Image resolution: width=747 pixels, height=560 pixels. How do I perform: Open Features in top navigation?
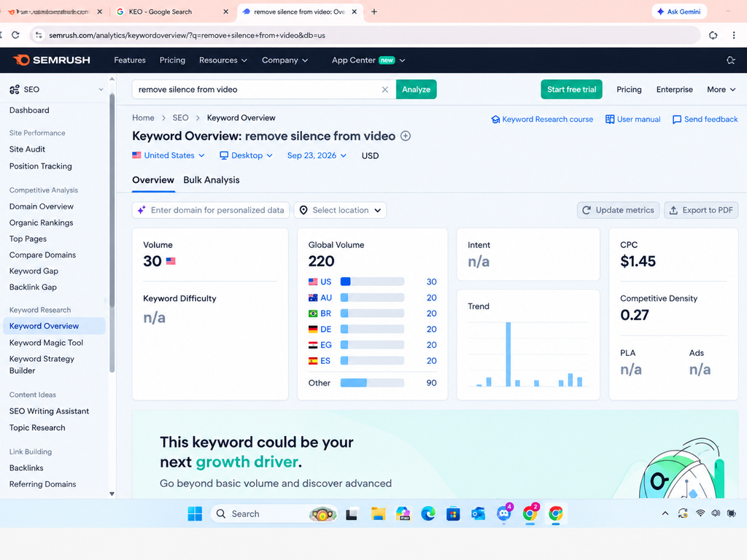point(130,60)
